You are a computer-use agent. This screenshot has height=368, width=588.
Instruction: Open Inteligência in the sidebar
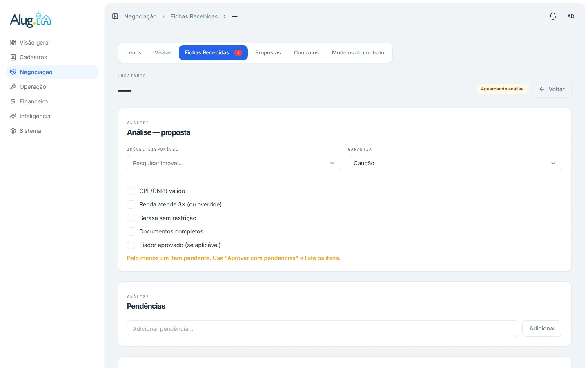coord(52,116)
